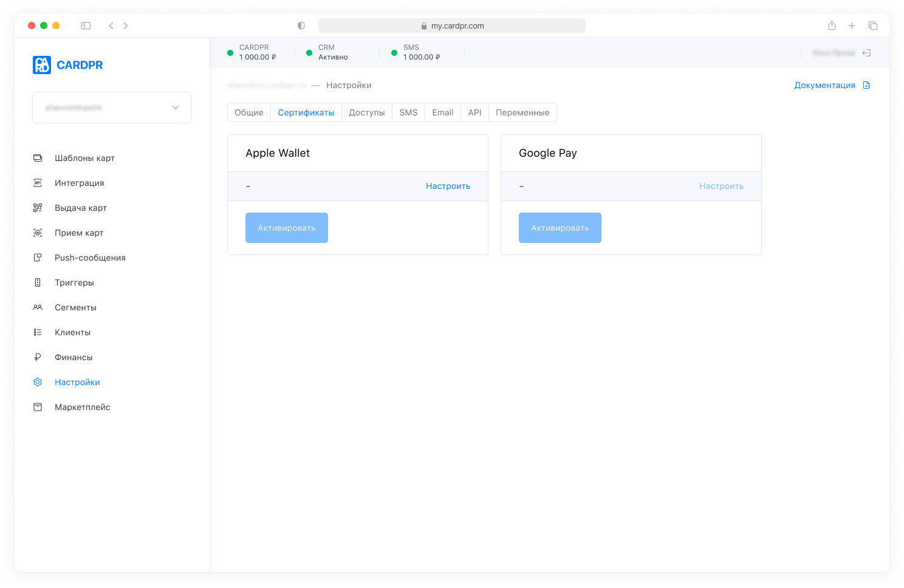The image size is (904, 588).
Task: Expand the account selector dropdown
Action: pos(112,108)
